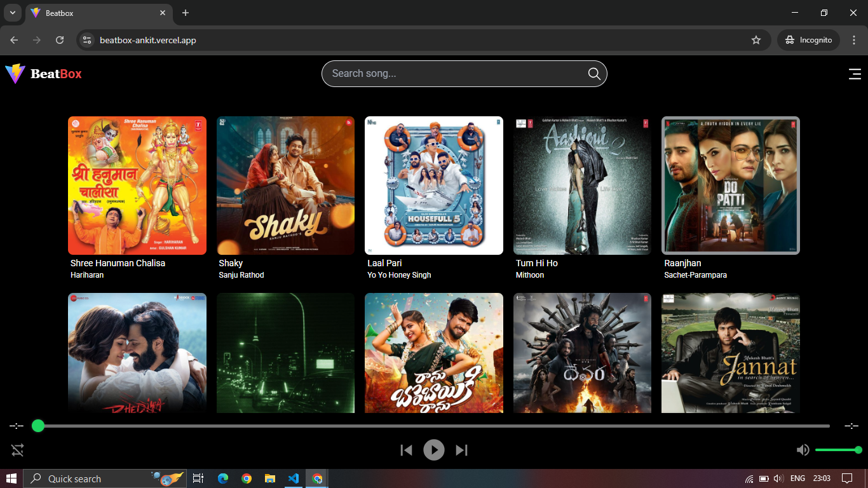868x488 pixels.
Task: Open a new browser tab
Action: pos(186,13)
